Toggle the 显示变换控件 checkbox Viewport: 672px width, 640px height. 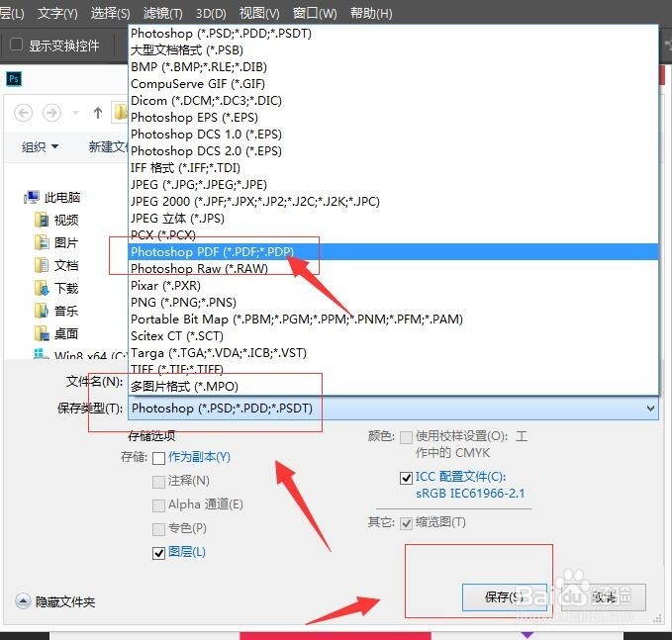[16, 45]
